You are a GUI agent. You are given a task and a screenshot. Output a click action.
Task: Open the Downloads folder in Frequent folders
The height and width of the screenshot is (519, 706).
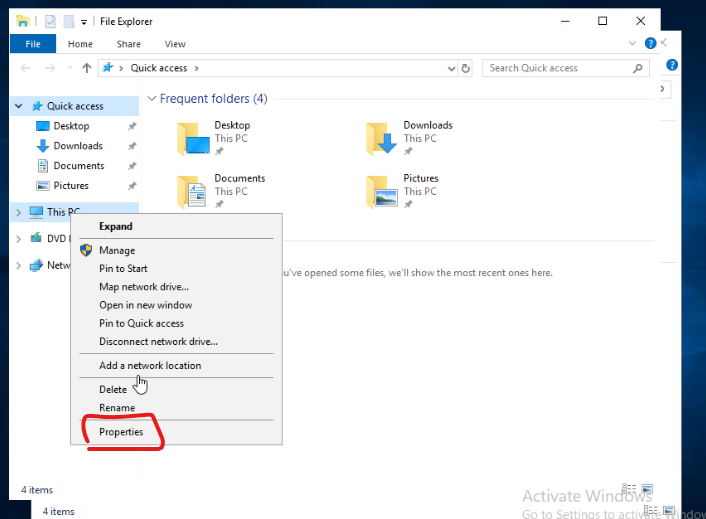point(409,139)
